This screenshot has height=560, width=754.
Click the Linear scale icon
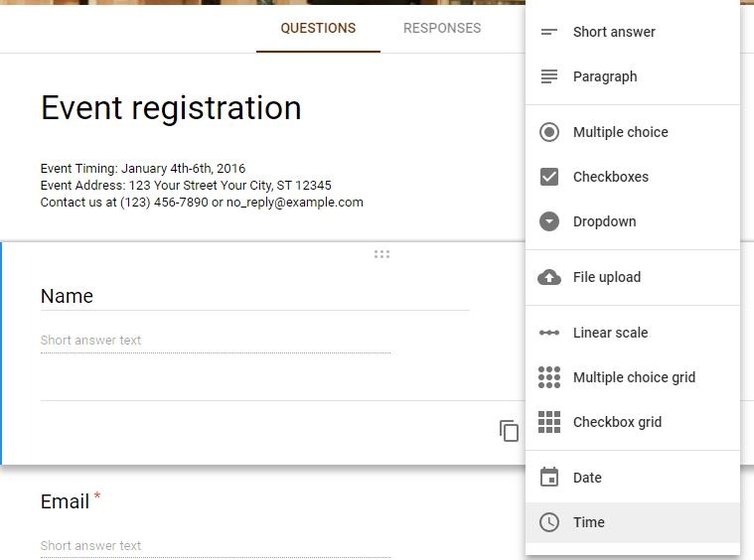click(548, 333)
